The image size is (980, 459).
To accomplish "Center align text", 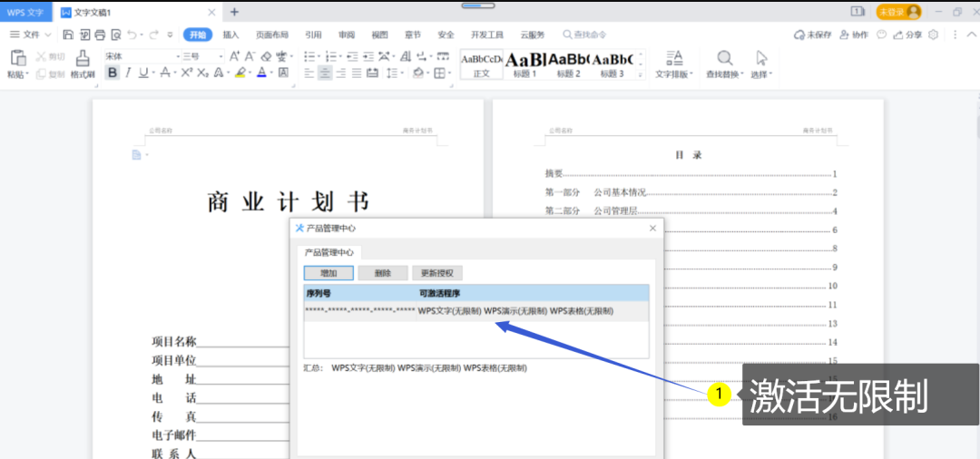I will [325, 73].
